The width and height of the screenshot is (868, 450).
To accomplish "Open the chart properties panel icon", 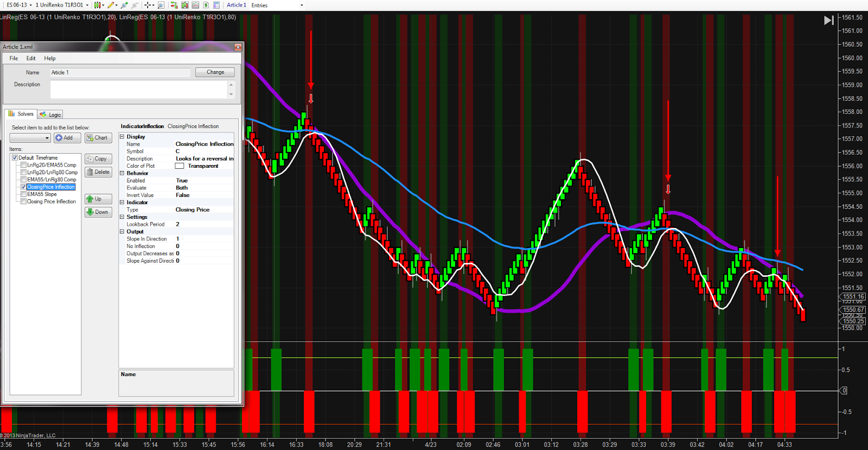I will tap(216, 5).
